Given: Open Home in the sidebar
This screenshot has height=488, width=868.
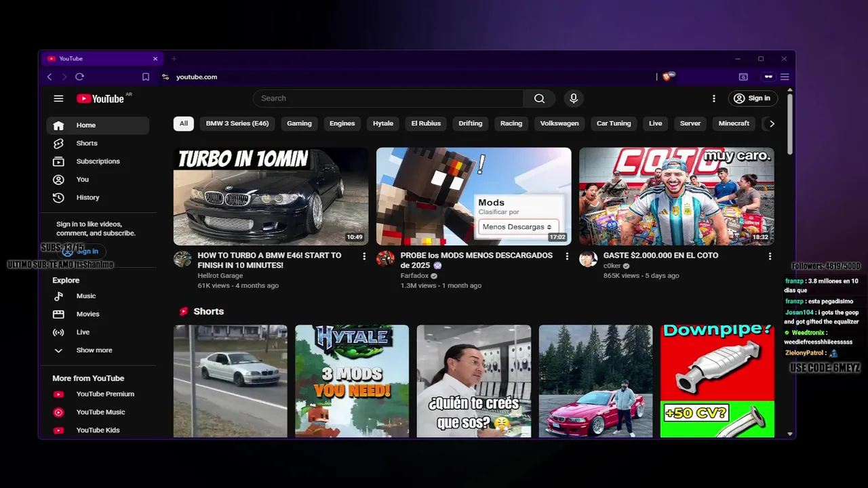Looking at the screenshot, I should point(98,125).
